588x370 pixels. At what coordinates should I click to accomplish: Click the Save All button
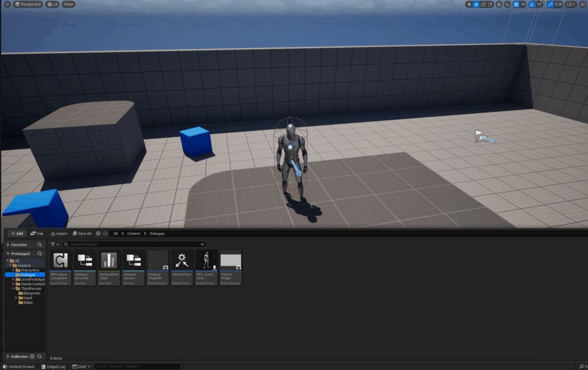(x=82, y=233)
